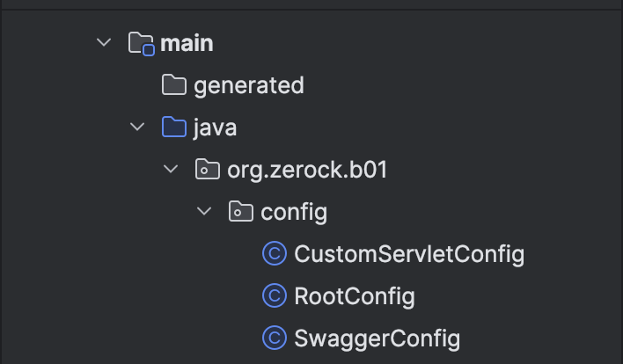Click the config package icon

pyautogui.click(x=240, y=212)
